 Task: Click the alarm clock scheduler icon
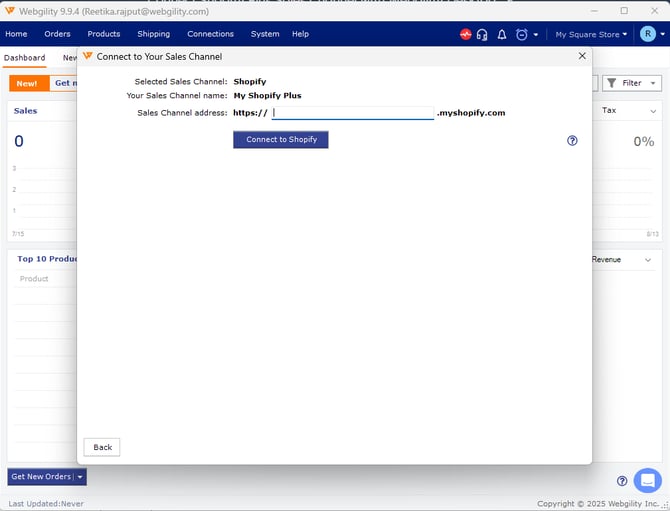pos(521,34)
